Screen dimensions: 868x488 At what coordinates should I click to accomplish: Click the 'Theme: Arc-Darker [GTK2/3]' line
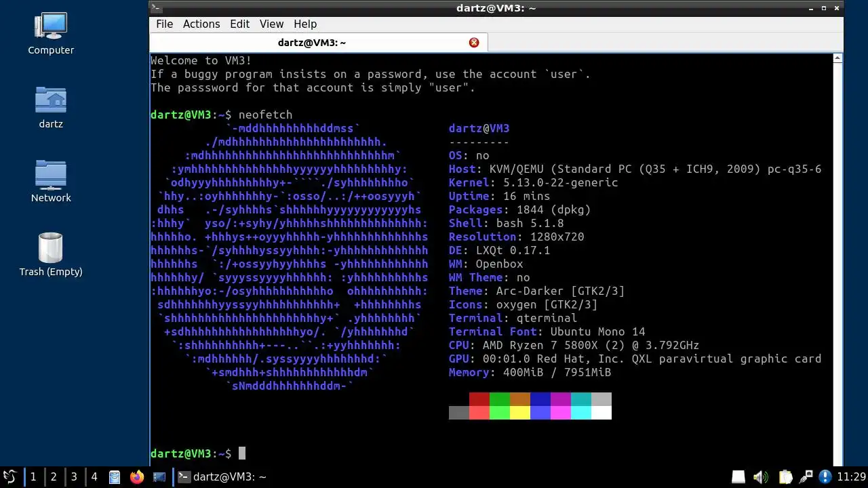tap(537, 291)
